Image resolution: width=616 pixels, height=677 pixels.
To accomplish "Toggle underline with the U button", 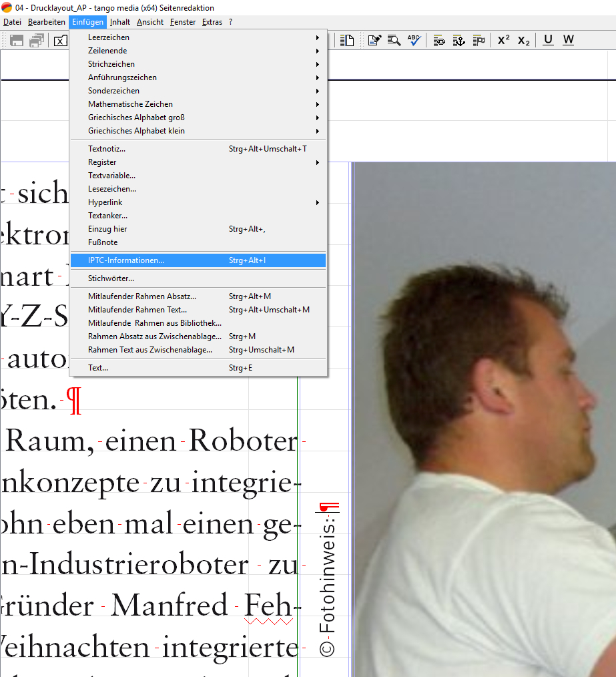I will 548,40.
